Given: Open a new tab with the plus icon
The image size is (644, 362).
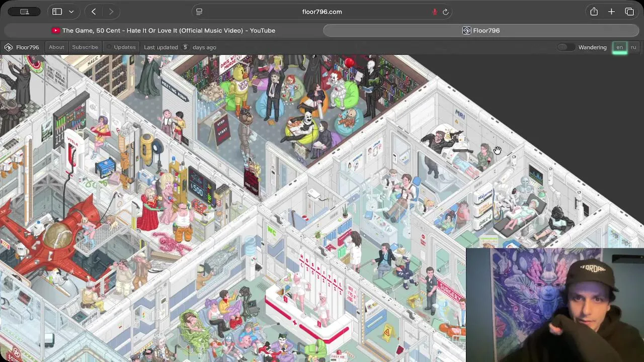Looking at the screenshot, I should [x=611, y=12].
